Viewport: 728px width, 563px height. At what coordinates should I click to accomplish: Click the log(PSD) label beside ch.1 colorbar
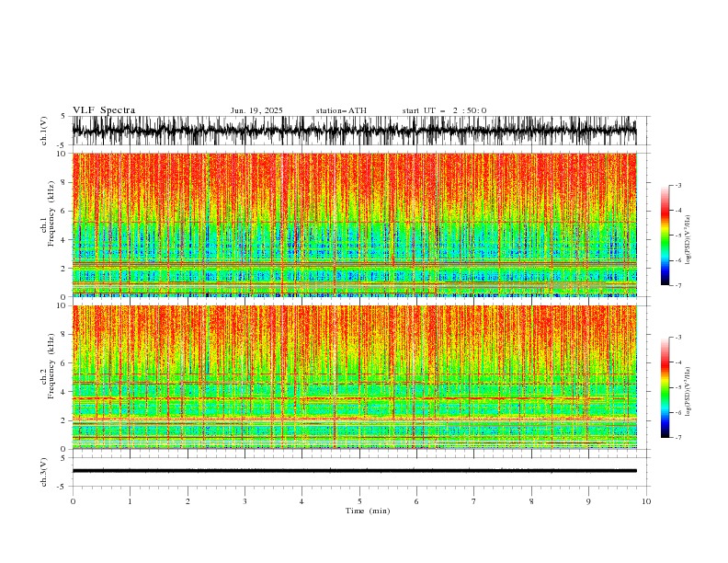[x=688, y=240]
